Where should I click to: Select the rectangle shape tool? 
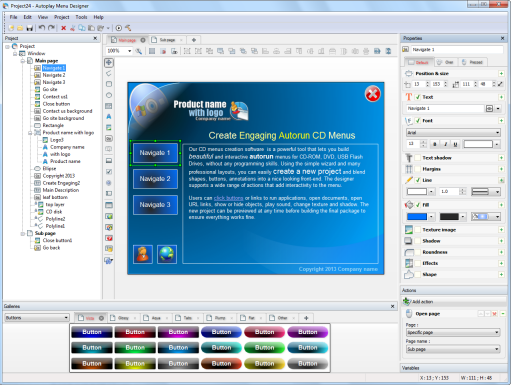click(x=109, y=84)
